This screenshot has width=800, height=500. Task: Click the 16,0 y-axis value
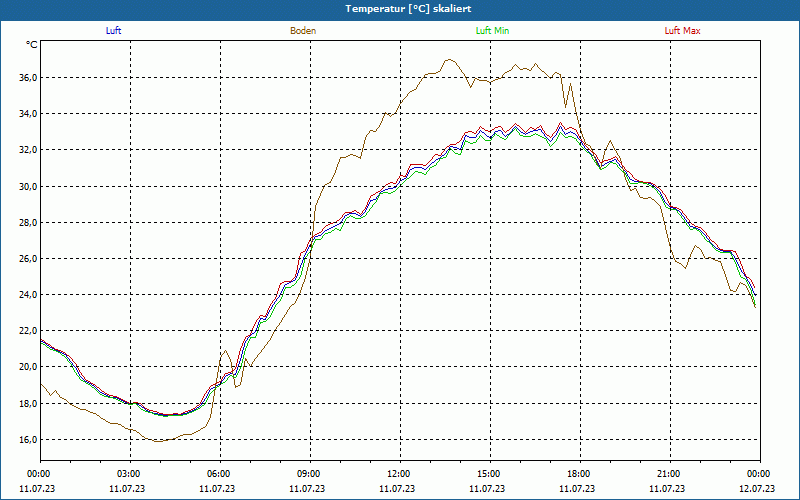[x=28, y=439]
